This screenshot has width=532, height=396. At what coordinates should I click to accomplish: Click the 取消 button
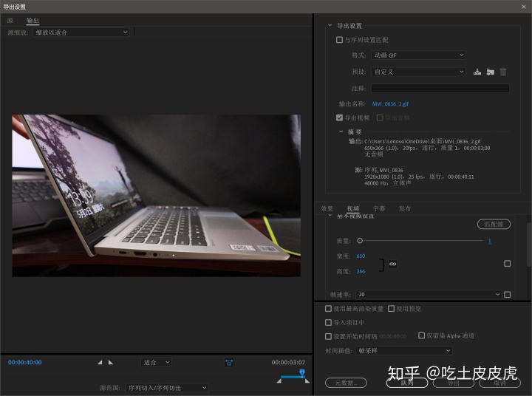point(499,383)
